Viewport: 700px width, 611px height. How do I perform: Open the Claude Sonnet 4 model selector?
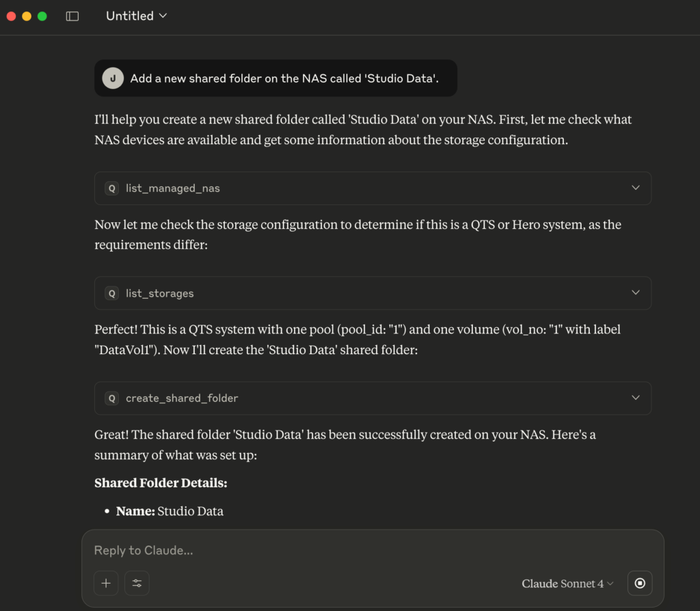pos(567,584)
